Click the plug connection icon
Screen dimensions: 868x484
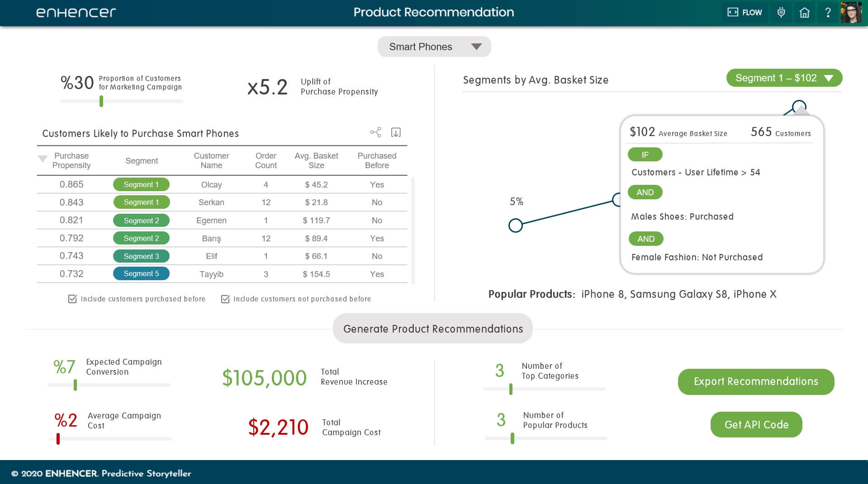tap(781, 12)
